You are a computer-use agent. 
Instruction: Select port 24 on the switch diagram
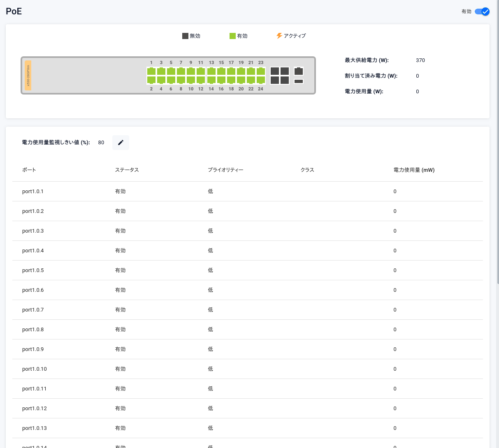coord(260,80)
